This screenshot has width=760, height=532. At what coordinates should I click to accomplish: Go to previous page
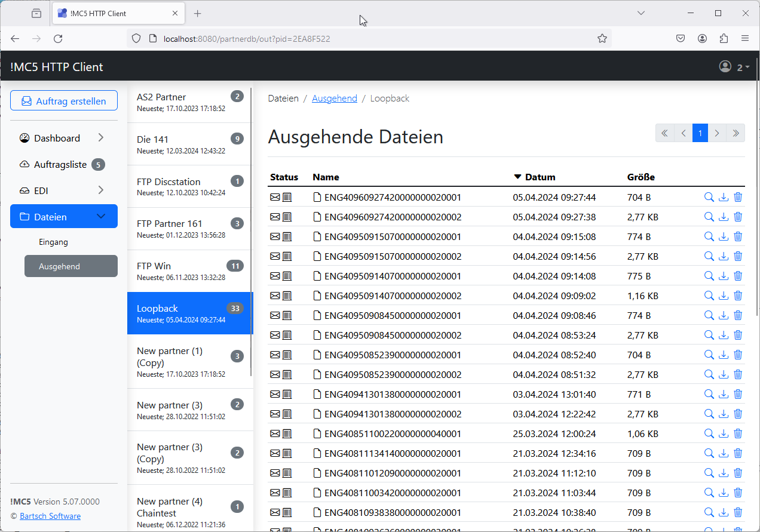point(684,133)
